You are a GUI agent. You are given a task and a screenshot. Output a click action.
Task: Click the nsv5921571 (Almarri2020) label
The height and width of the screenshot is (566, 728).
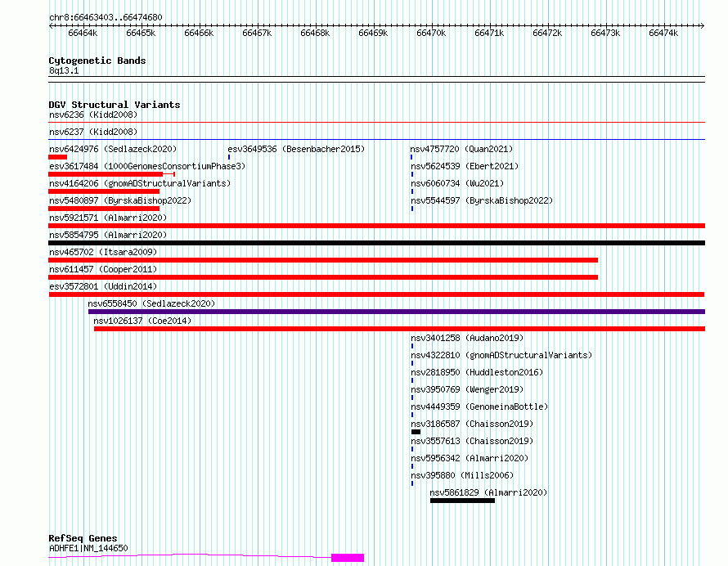click(108, 218)
